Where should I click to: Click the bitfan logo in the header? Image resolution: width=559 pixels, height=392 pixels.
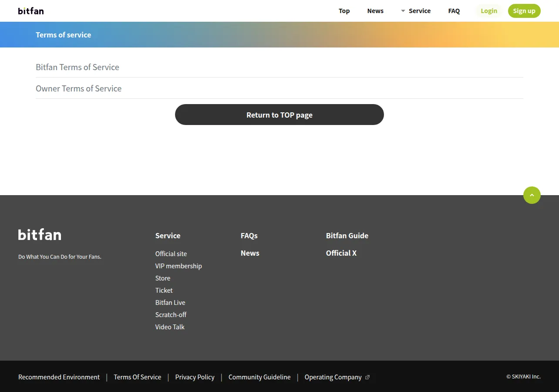[x=31, y=11]
